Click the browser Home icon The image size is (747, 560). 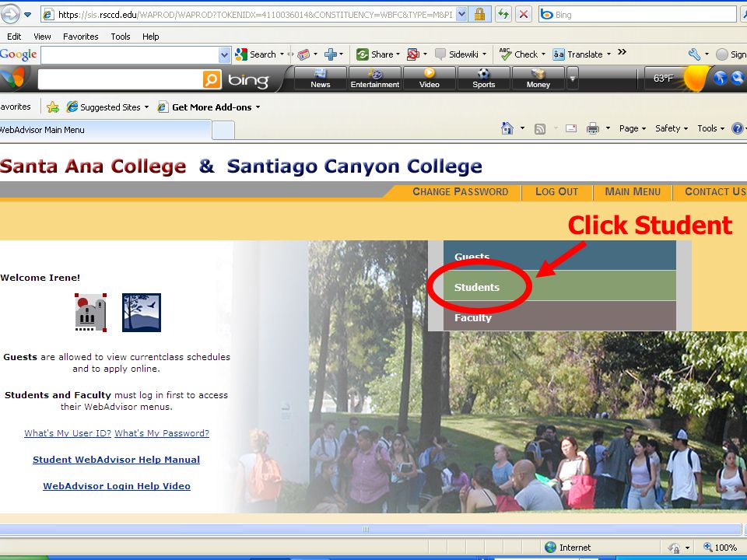tap(507, 128)
